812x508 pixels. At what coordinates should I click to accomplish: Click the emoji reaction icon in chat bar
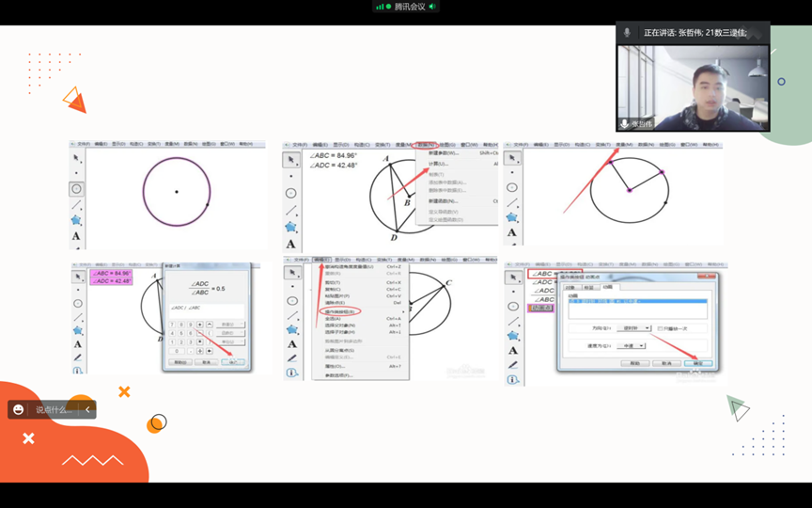[x=19, y=409]
